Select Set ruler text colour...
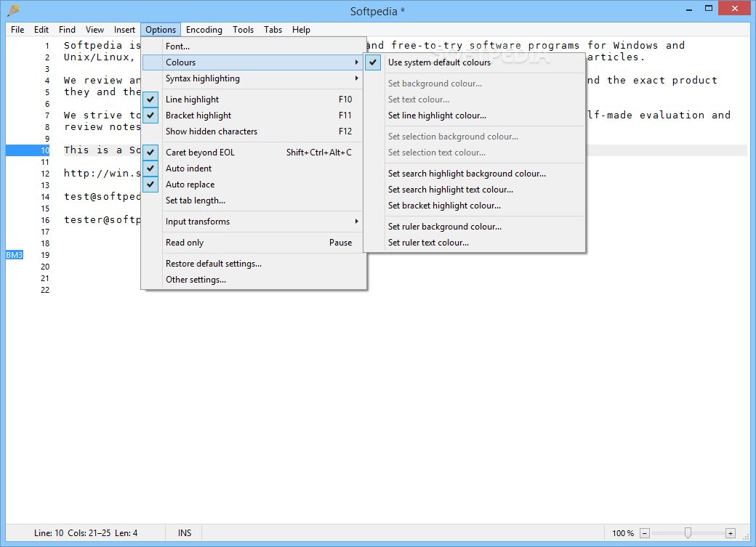756x547 pixels. click(475, 243)
